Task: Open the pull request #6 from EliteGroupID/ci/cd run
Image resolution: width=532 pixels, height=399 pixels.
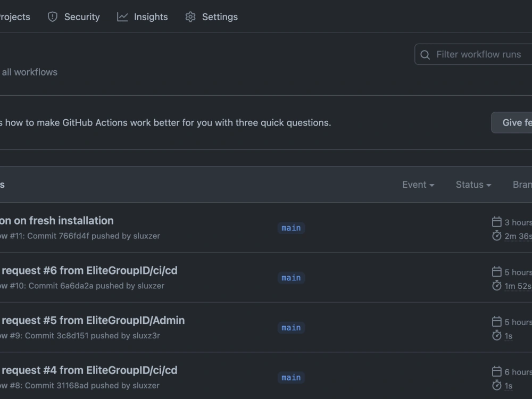Action: coord(89,270)
